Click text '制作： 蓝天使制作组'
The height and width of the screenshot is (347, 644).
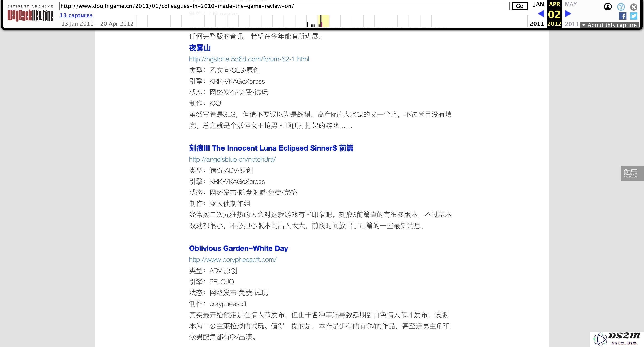click(x=220, y=203)
